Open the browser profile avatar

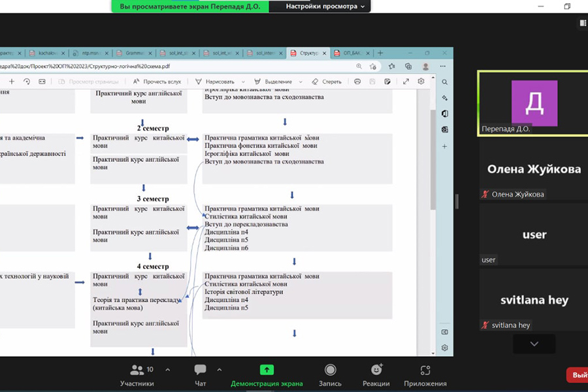[425, 67]
